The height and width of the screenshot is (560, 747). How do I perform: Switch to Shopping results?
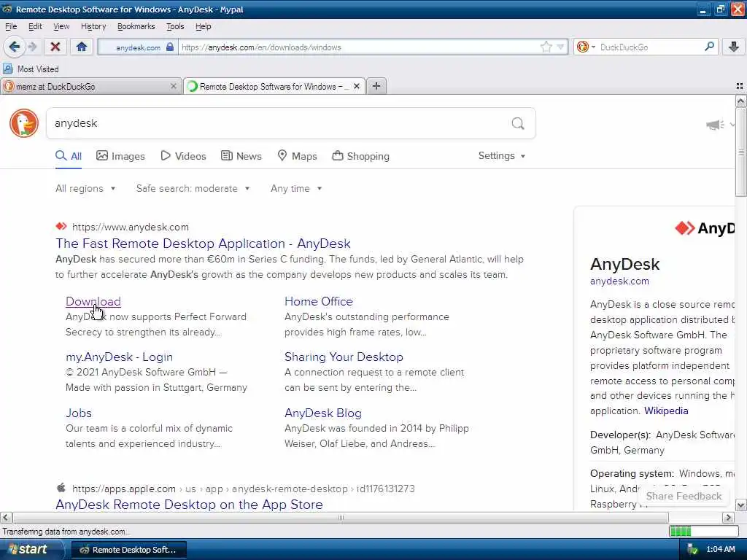360,156
